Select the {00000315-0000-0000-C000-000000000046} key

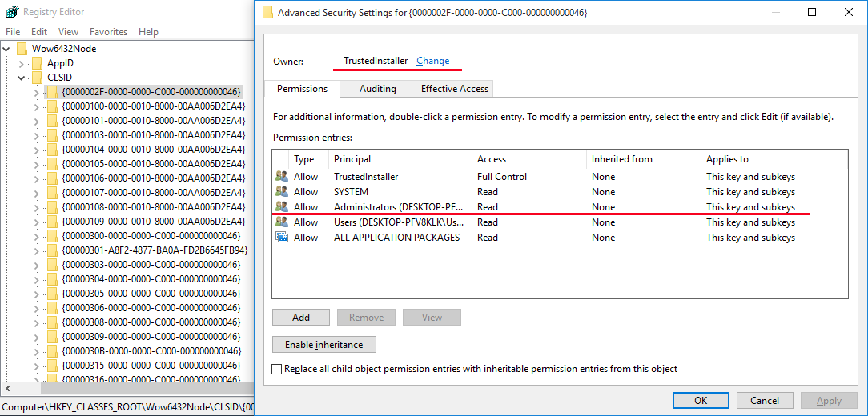[x=151, y=365]
